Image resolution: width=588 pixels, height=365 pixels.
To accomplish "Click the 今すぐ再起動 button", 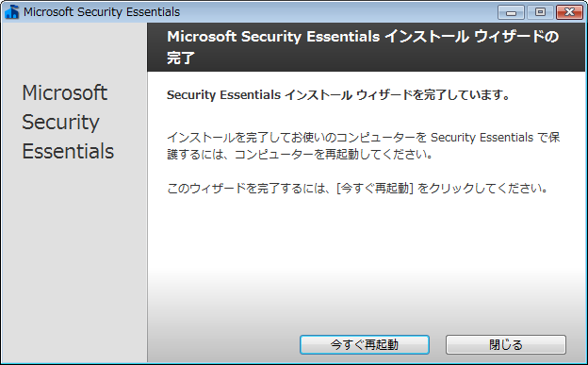I will pyautogui.click(x=365, y=344).
